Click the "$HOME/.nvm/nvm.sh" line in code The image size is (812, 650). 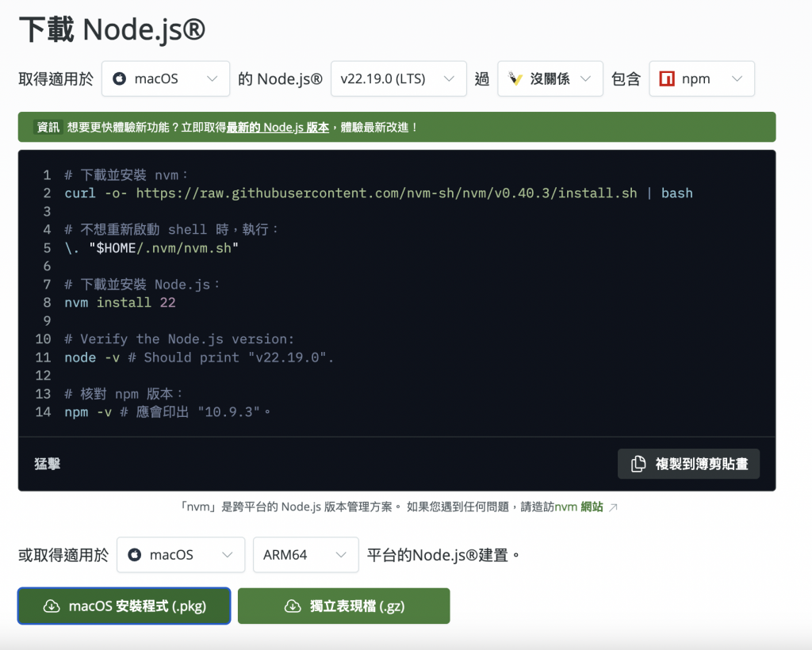(x=151, y=248)
